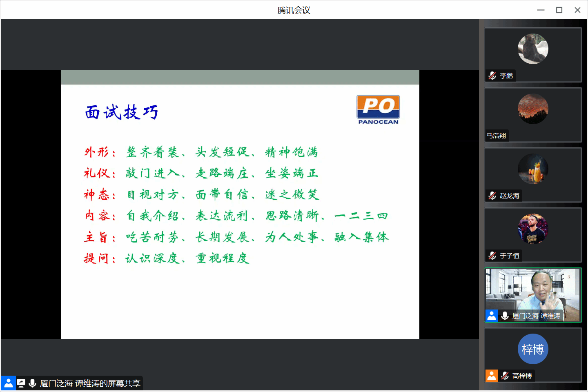Select 马浩翔's sunset avatar
Viewport: 588px width, 392px height.
coord(533,109)
